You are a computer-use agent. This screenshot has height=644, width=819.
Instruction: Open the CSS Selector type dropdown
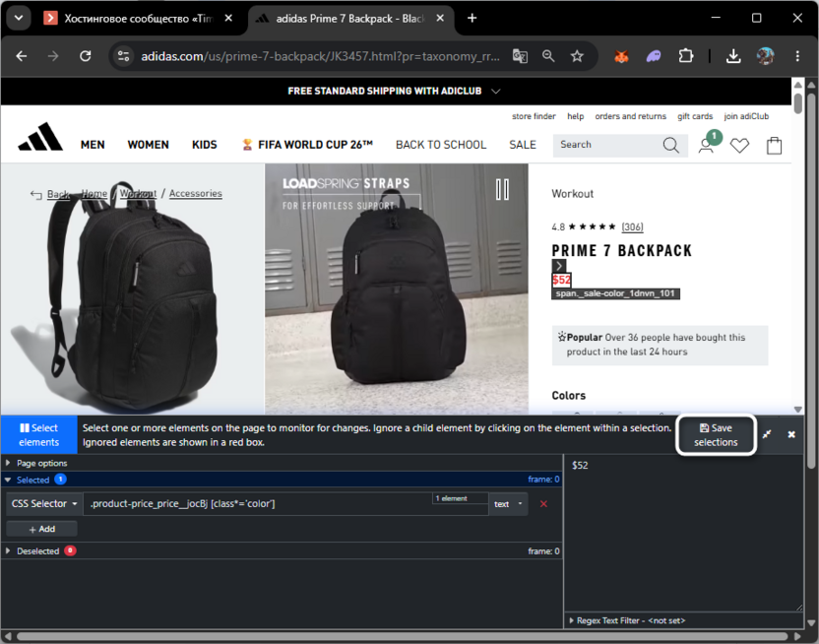point(44,503)
